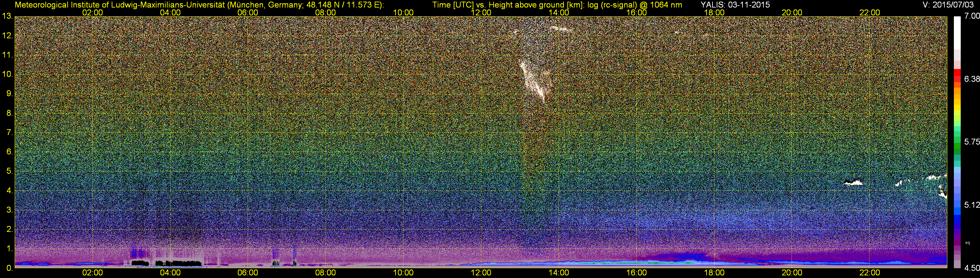
Task: Click the 12:00 label on the top time axis
Action: [x=481, y=12]
